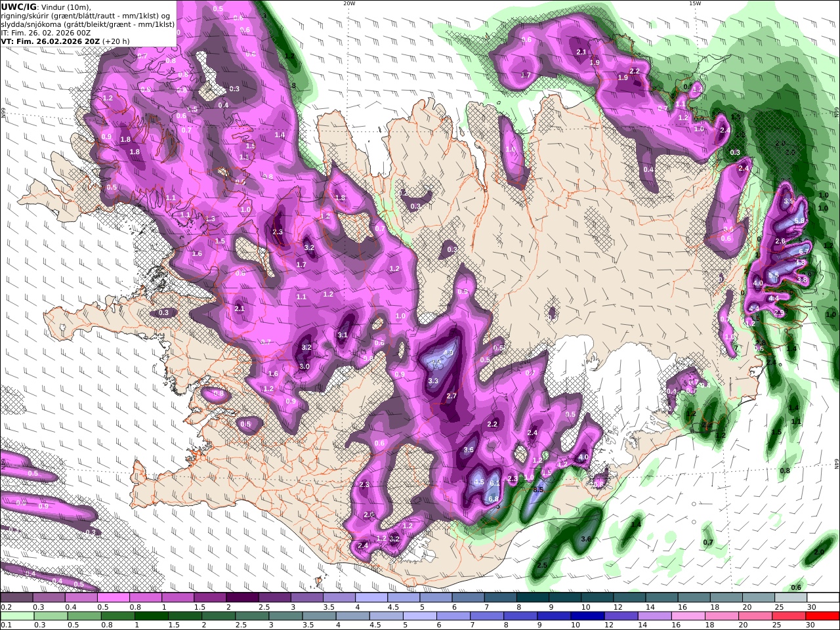Click the 2.7 value on the map

[451, 396]
